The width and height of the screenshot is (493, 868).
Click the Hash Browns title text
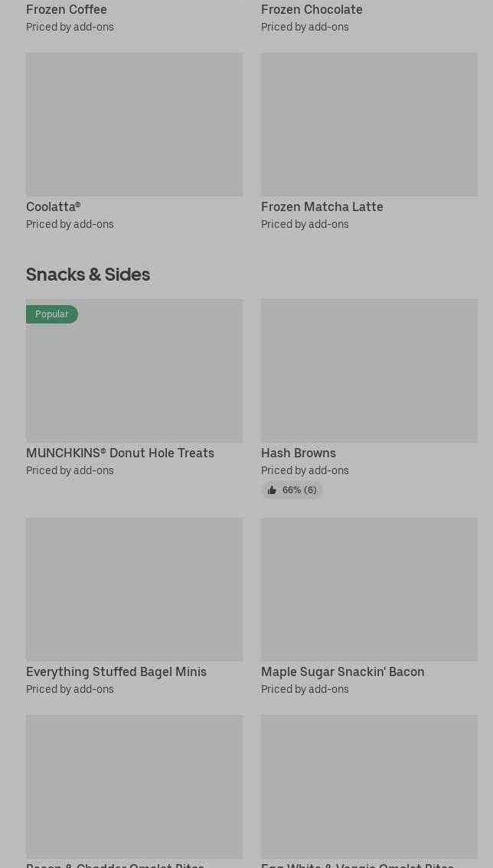(x=298, y=453)
